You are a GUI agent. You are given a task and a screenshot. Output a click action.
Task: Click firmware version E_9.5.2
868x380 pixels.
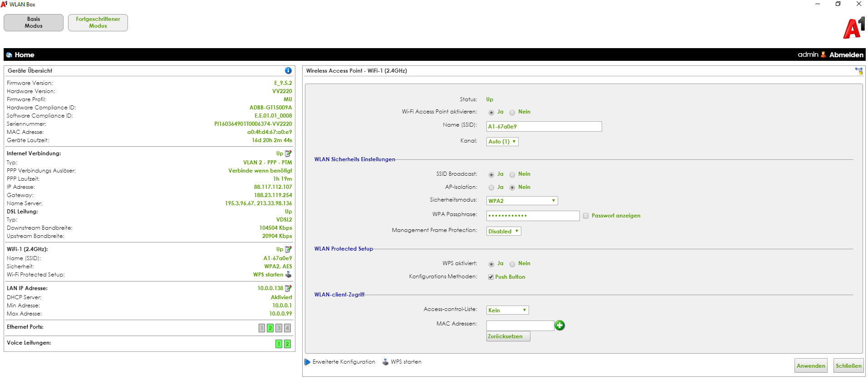[283, 83]
